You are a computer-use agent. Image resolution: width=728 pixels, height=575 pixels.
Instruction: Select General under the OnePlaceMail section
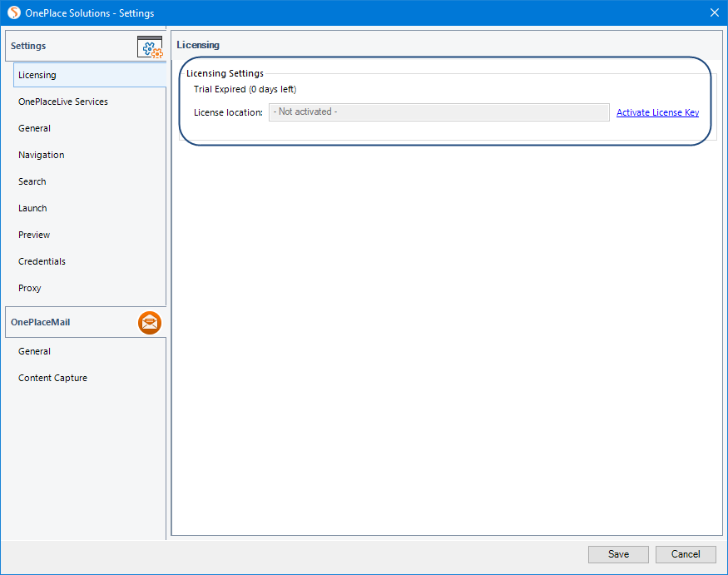pyautogui.click(x=35, y=351)
